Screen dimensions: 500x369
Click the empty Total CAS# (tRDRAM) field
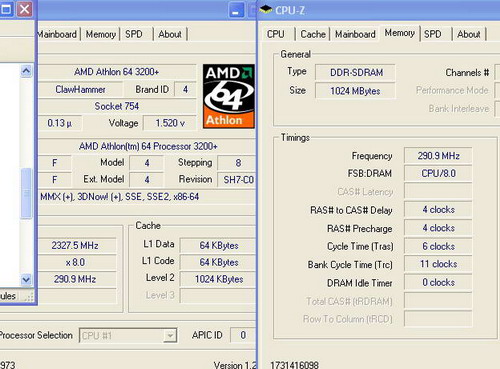438,301
